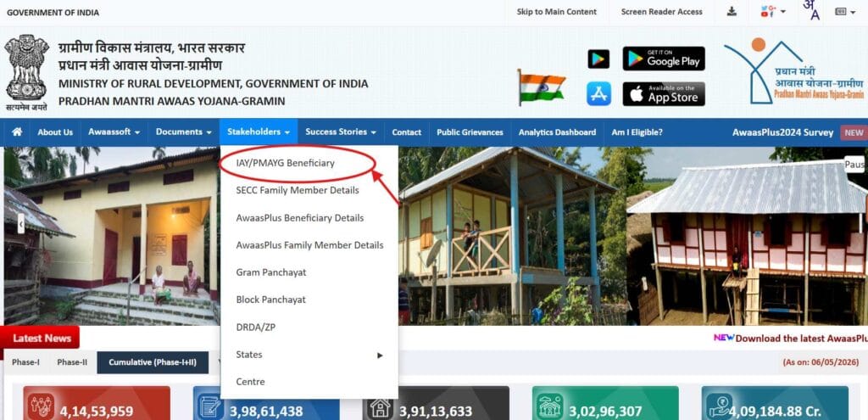Click the language switch अ/A icon
The height and width of the screenshot is (420, 868).
click(x=811, y=10)
